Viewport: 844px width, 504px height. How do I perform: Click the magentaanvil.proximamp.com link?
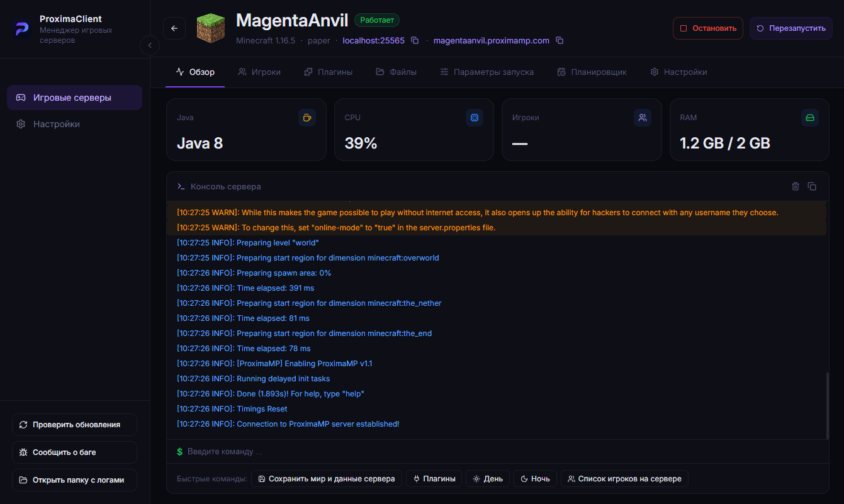491,41
